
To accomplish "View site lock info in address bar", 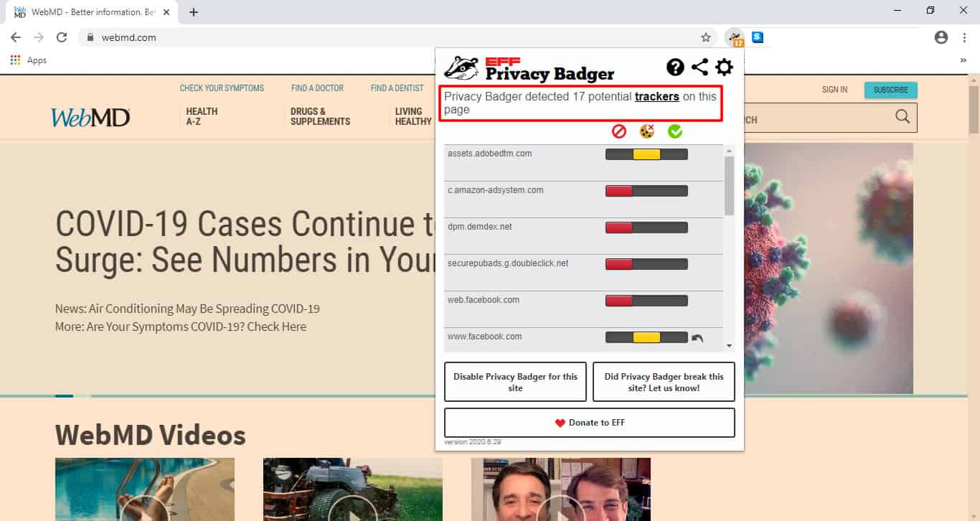I will tap(90, 37).
